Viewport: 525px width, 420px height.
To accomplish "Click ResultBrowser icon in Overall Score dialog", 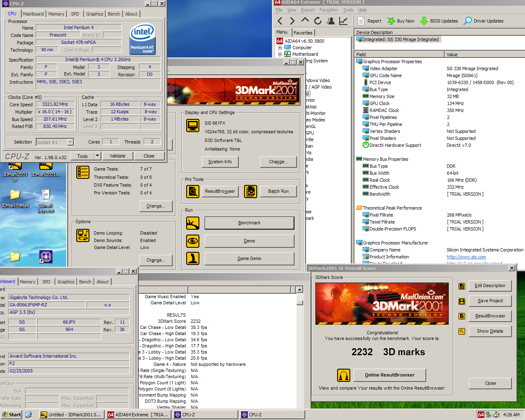I will (462, 316).
